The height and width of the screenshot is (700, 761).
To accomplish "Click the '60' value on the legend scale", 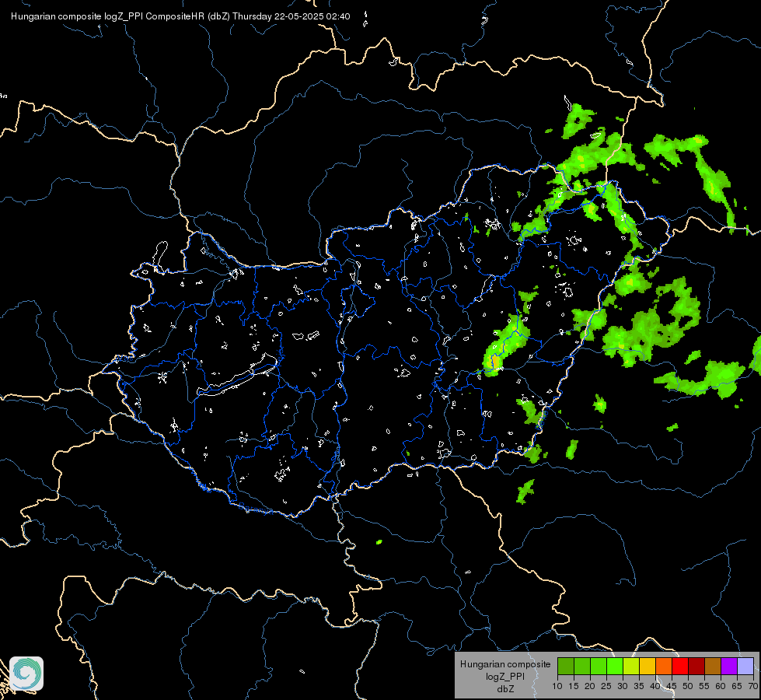I will [x=721, y=686].
